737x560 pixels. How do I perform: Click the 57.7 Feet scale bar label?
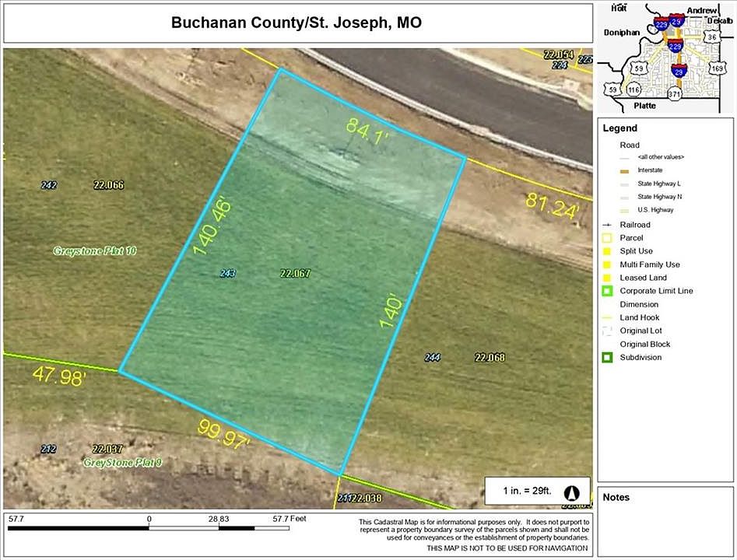pyautogui.click(x=290, y=519)
